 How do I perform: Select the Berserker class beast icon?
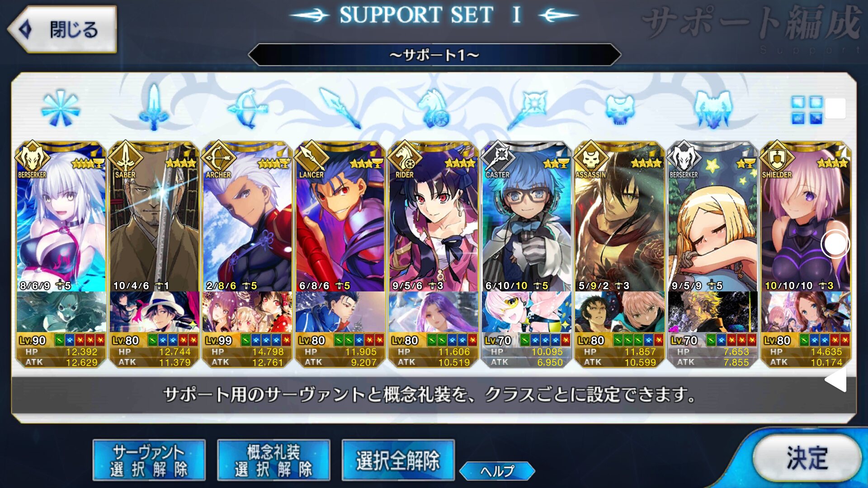click(x=713, y=108)
